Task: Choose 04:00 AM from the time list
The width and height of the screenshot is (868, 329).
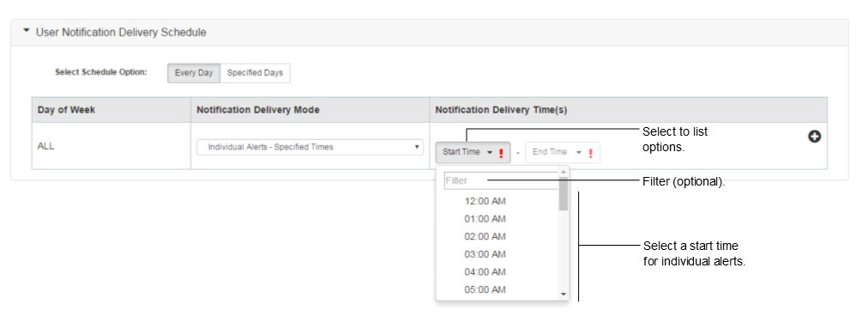Action: click(485, 271)
